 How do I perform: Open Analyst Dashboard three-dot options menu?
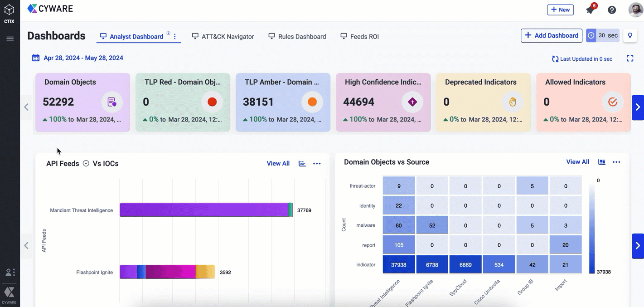pos(175,37)
